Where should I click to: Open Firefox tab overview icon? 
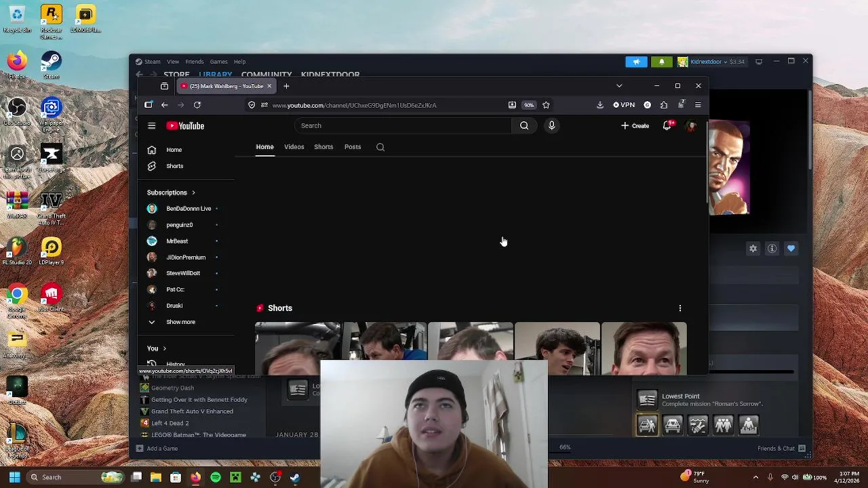click(x=164, y=86)
